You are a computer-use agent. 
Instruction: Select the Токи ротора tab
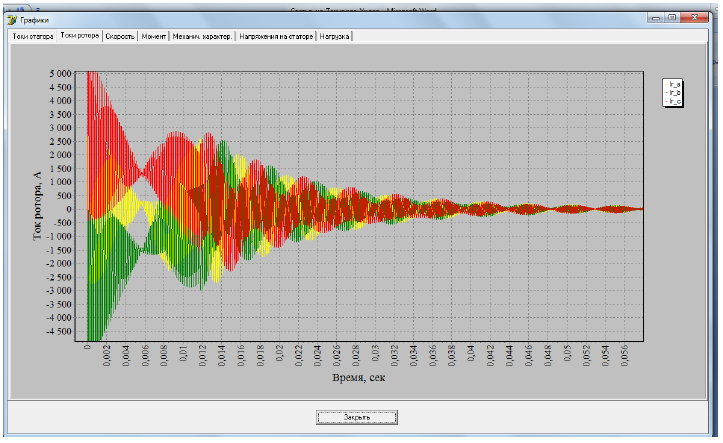click(79, 35)
